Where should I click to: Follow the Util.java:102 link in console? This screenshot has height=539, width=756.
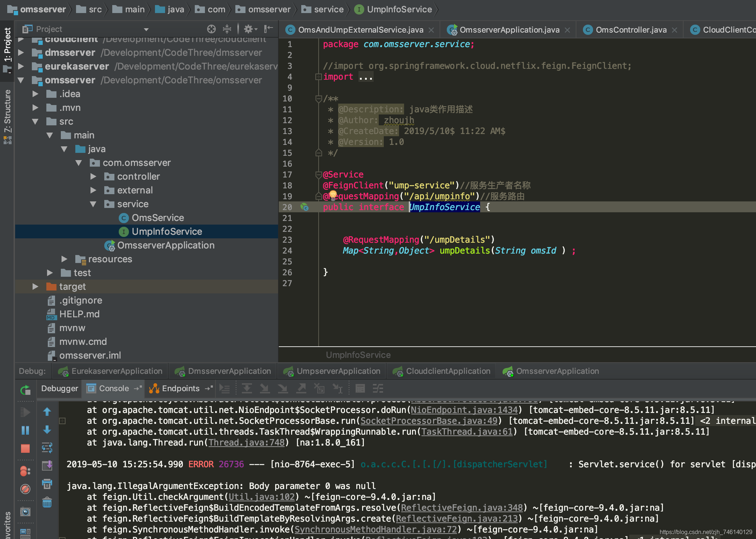point(261,497)
